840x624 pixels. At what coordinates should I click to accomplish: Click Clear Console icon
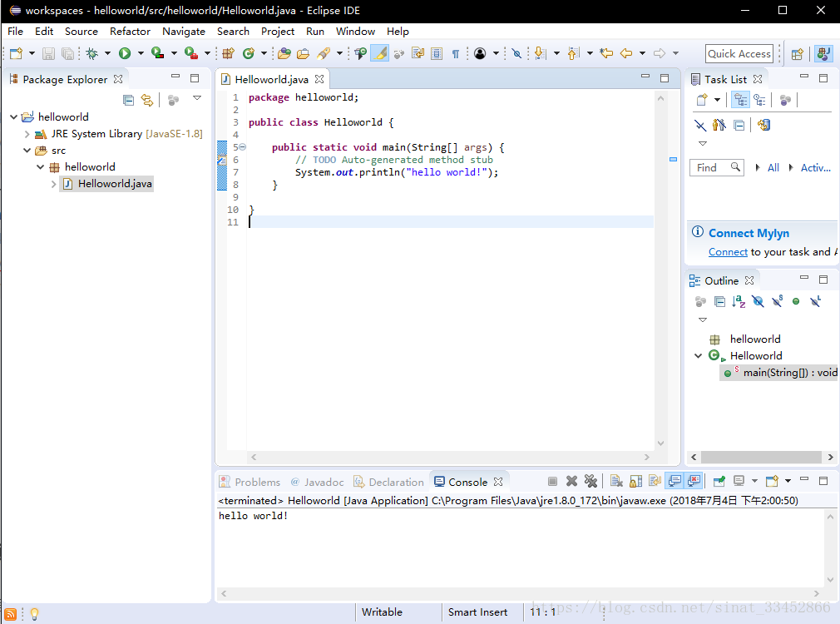[616, 482]
